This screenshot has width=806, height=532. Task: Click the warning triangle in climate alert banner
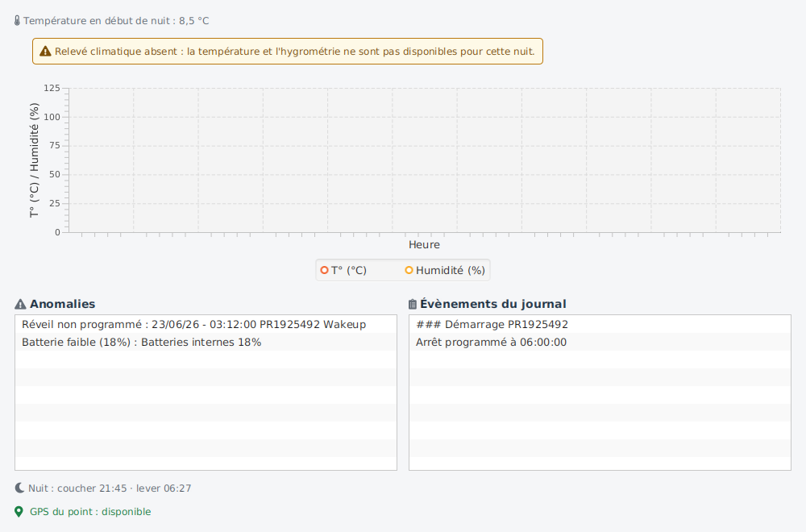[x=45, y=52]
